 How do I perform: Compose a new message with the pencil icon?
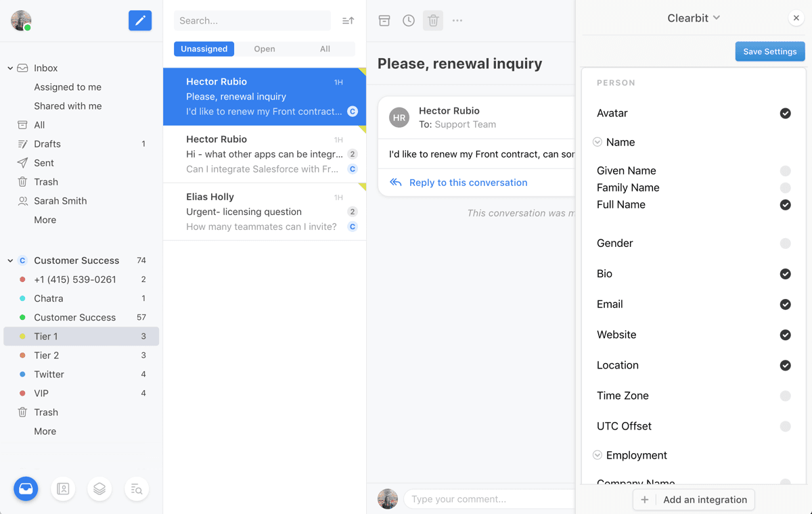140,20
